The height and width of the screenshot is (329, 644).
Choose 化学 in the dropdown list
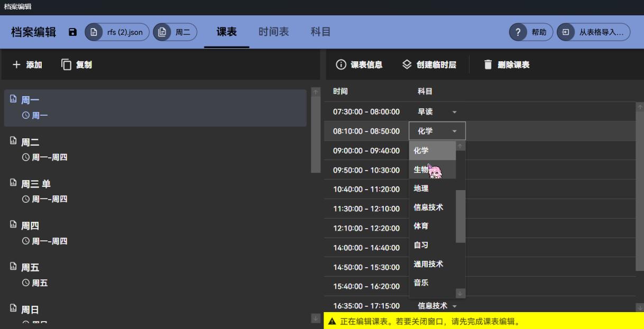[433, 151]
